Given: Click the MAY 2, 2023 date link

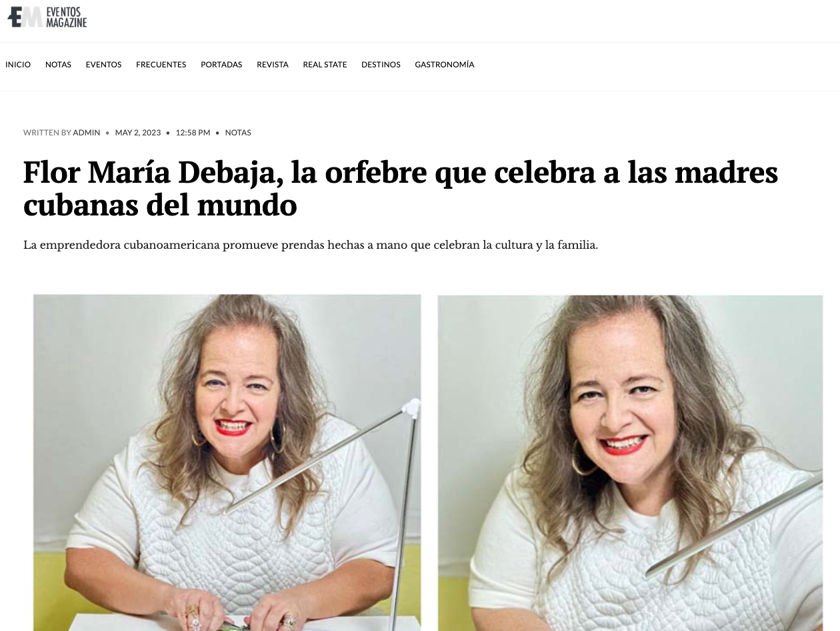Looking at the screenshot, I should click(138, 133).
